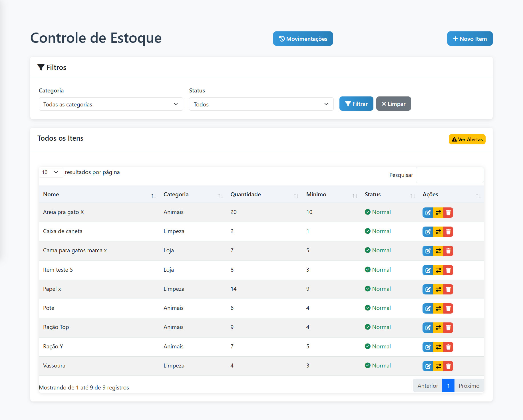523x420 pixels.
Task: Click transfer arrows icon for Caixa de caneta
Action: click(438, 232)
